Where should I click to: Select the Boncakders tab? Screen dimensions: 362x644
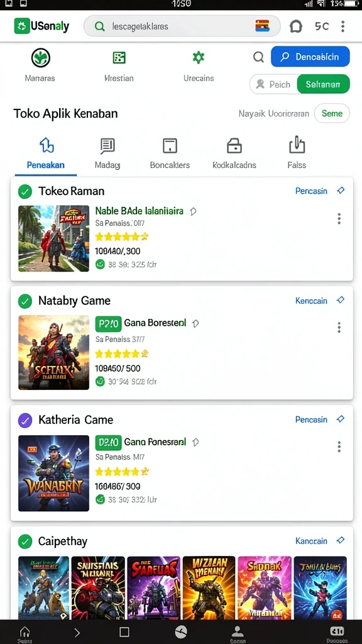(170, 155)
